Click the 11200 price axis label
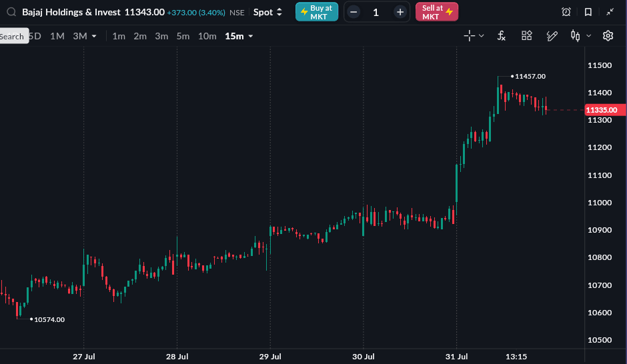 point(600,147)
